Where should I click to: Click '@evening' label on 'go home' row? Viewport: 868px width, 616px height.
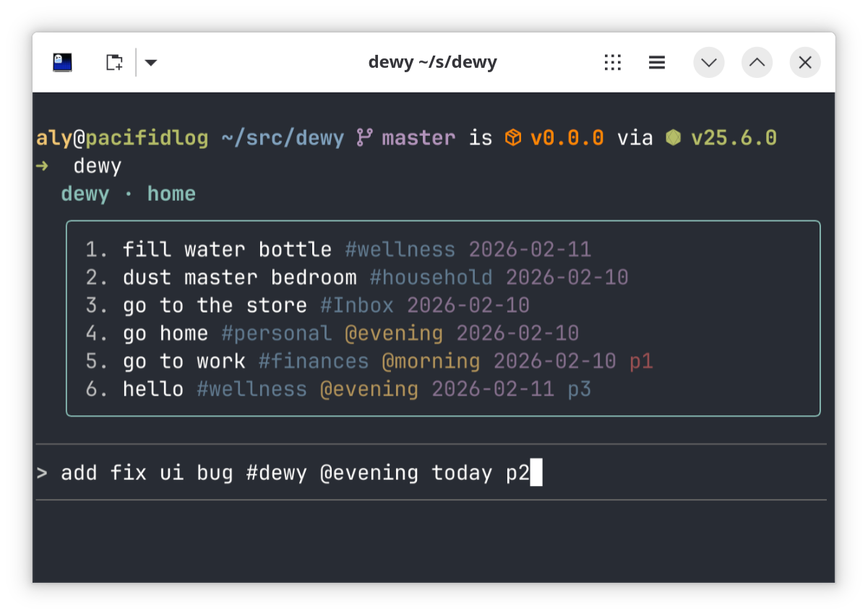tap(394, 334)
